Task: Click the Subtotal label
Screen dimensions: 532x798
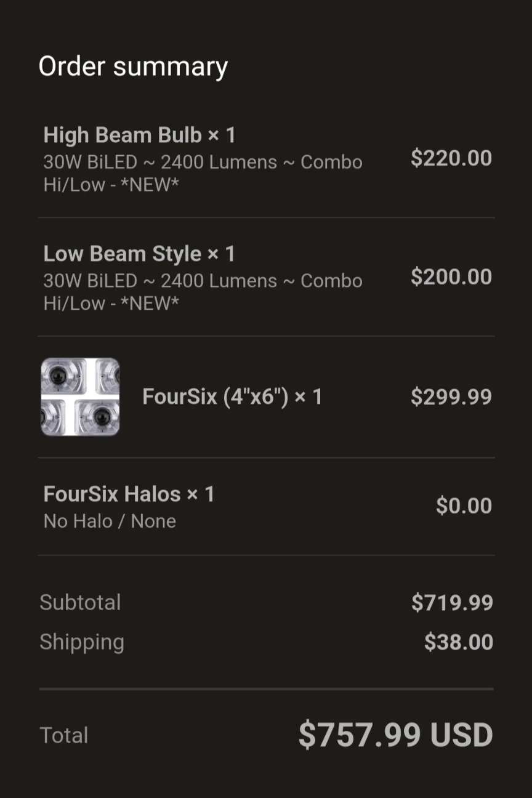Action: tap(80, 602)
